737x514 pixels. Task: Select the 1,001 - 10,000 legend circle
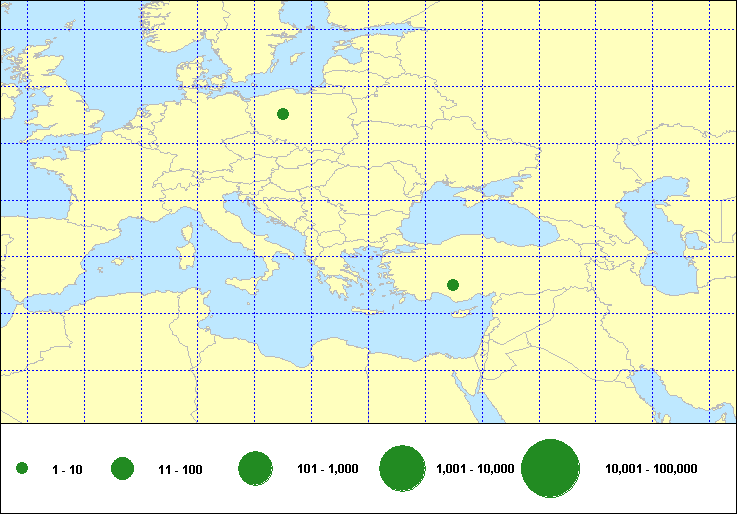404,469
